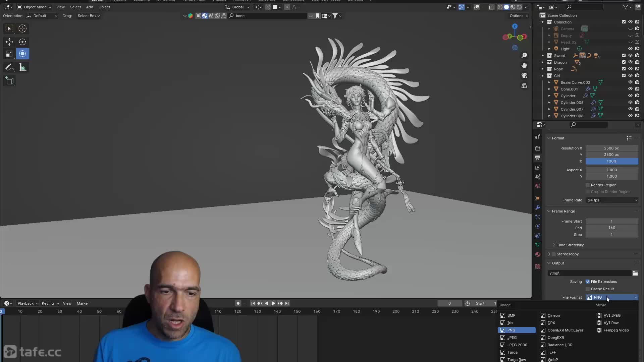
Task: Click the output path field
Action: coord(589,273)
